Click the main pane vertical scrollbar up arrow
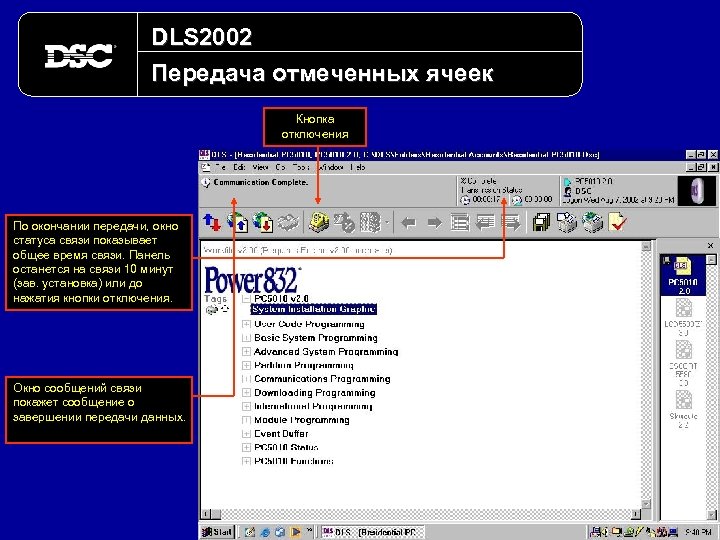 (x=646, y=247)
